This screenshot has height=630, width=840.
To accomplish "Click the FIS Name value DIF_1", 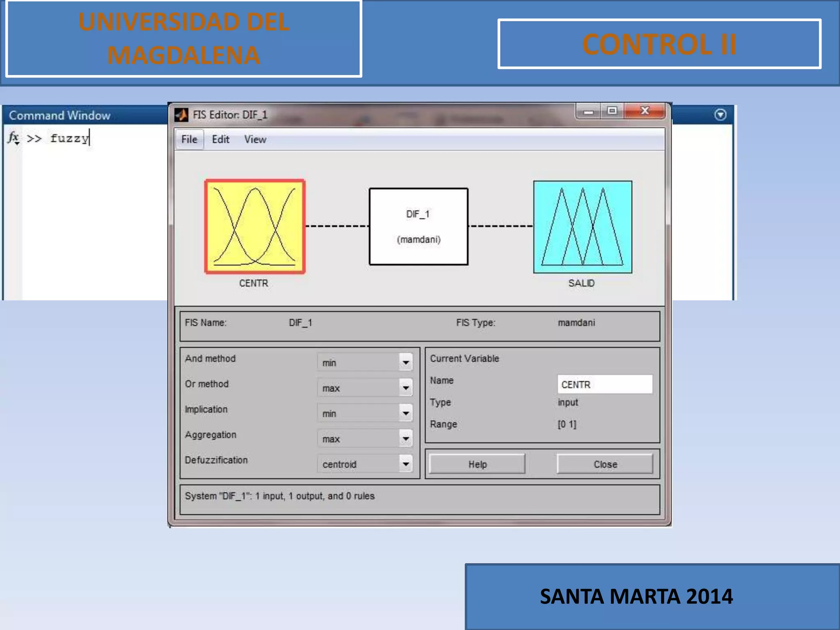I will pos(301,323).
